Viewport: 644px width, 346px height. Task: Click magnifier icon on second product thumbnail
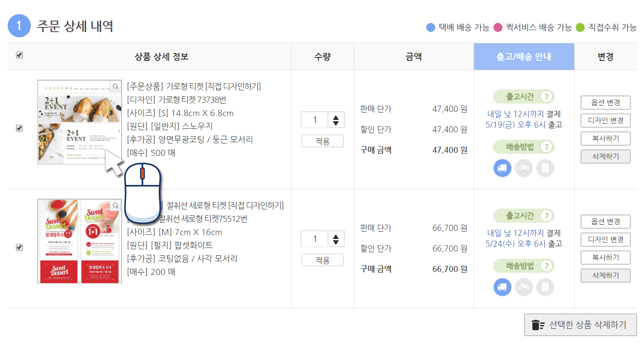coord(116,206)
